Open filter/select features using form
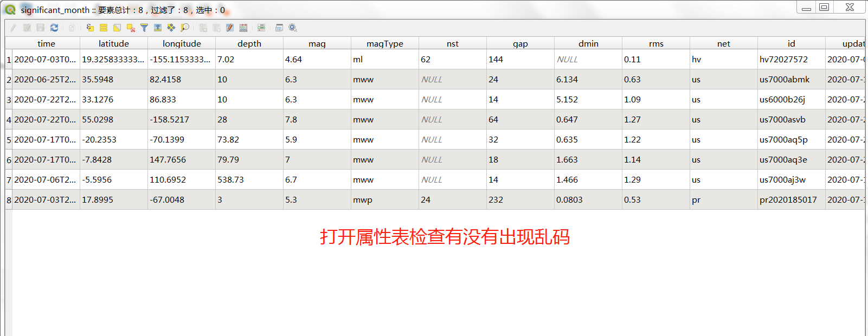Screen dimensions: 868x336 tap(144, 28)
